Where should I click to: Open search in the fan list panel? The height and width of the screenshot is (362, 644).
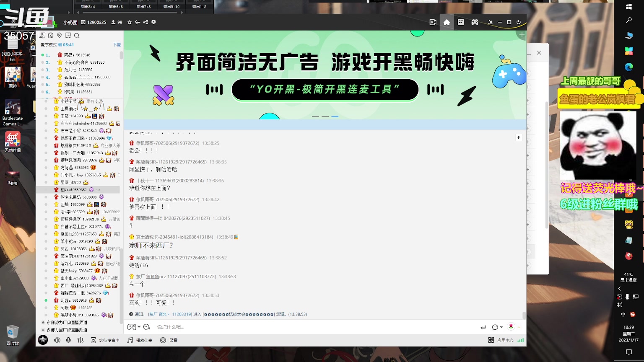point(77,36)
